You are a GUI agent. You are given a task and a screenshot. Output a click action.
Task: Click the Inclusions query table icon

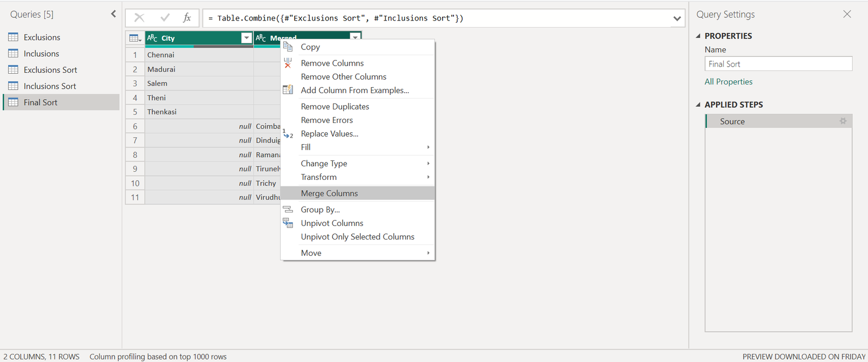tap(14, 53)
